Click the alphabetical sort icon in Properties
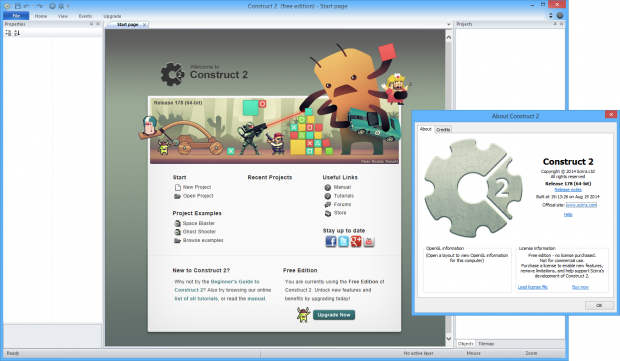 17,33
